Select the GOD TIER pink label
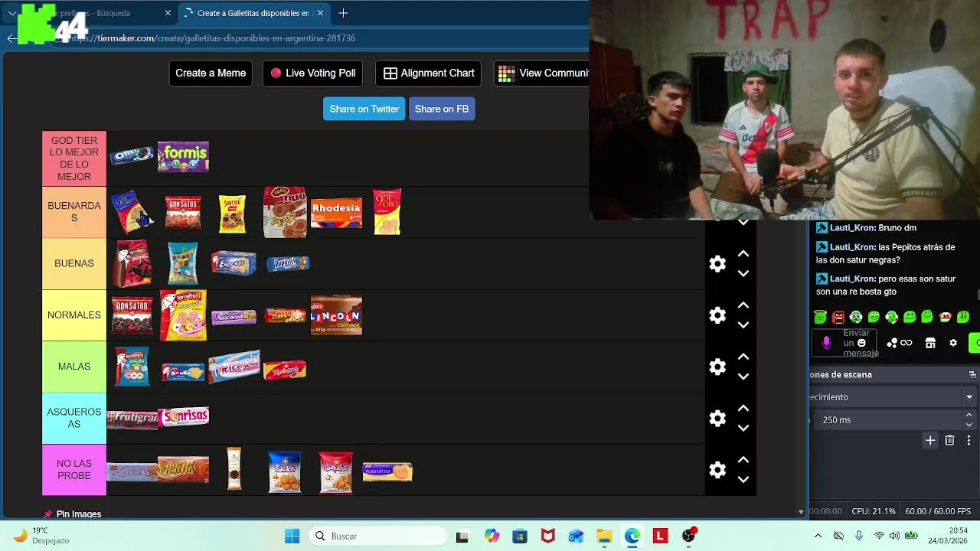The image size is (980, 551). click(x=74, y=158)
